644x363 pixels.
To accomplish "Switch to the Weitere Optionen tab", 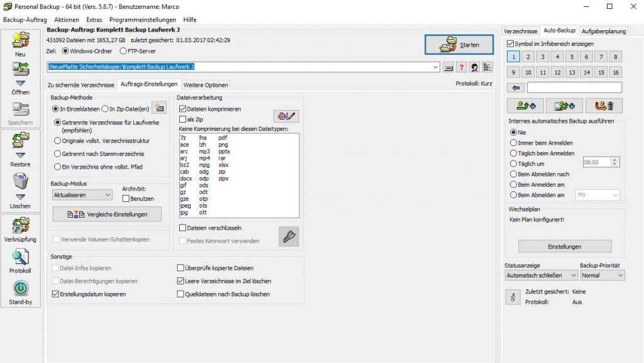I will tap(206, 85).
